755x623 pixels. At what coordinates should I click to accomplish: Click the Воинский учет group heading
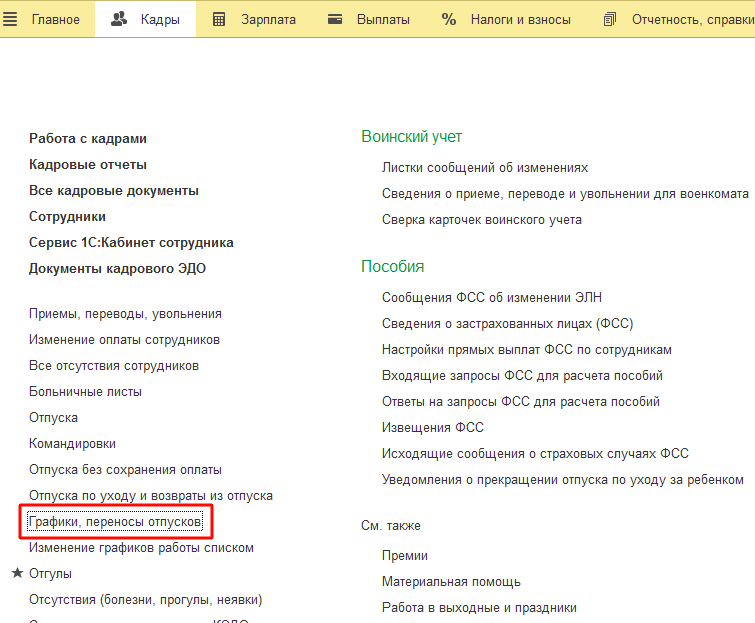411,137
